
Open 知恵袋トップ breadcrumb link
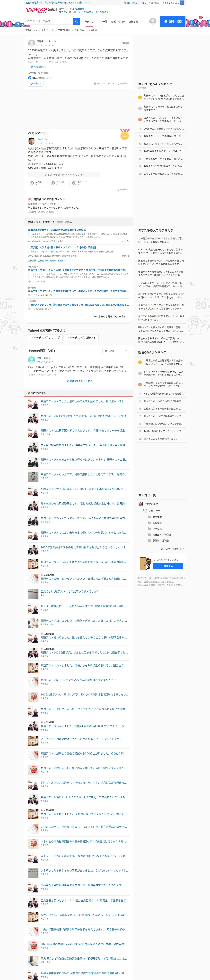pos(31,30)
